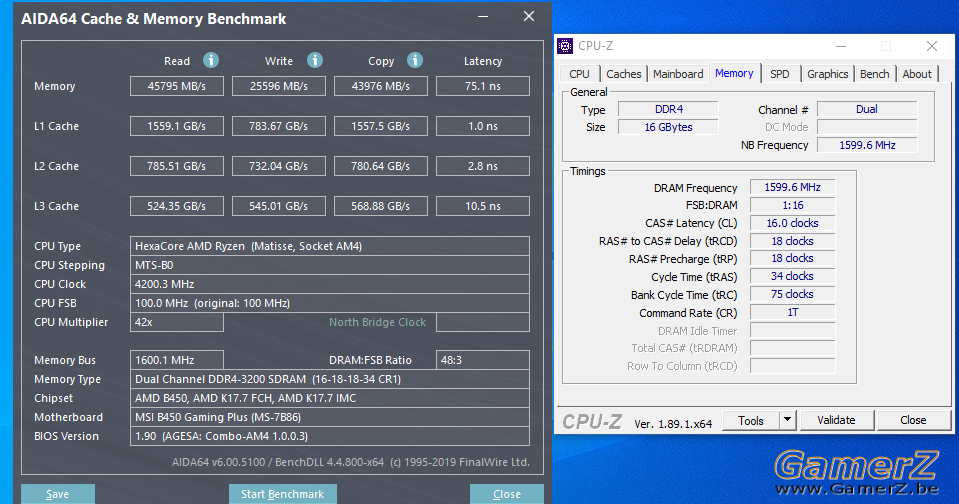Click the Save button in AIDA64

point(57,494)
